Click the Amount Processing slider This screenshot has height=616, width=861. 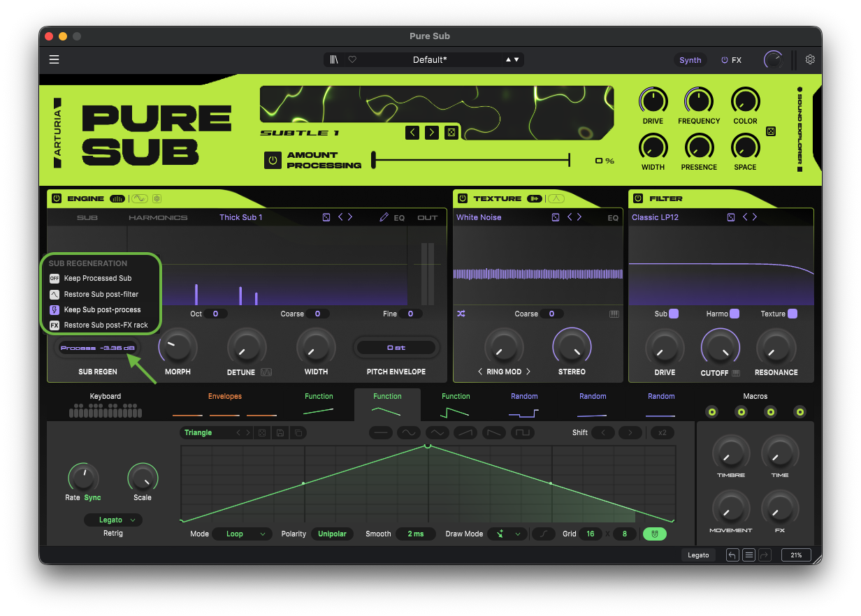[x=471, y=161]
